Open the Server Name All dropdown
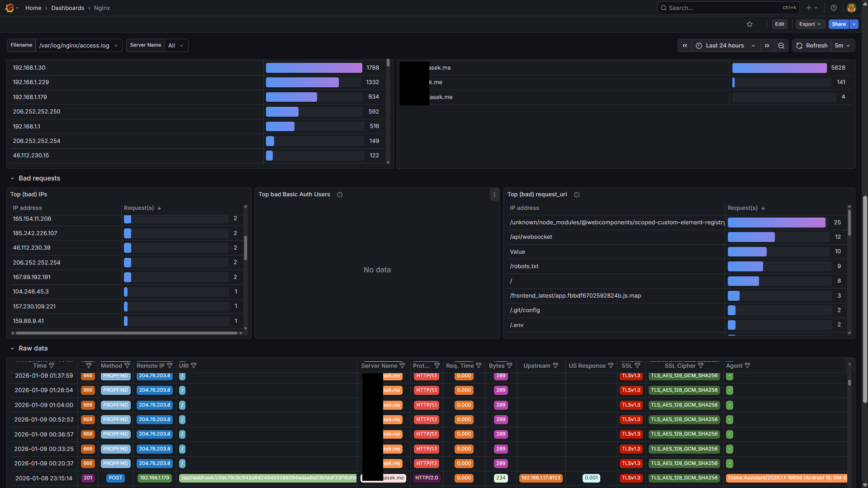This screenshot has height=488, width=868. pyautogui.click(x=176, y=46)
